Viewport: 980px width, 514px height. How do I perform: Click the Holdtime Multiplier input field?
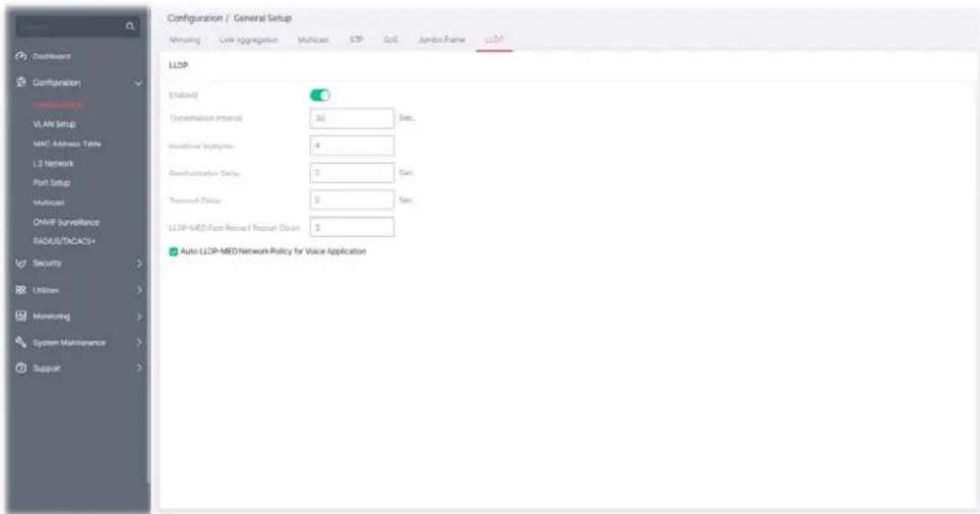[351, 146]
